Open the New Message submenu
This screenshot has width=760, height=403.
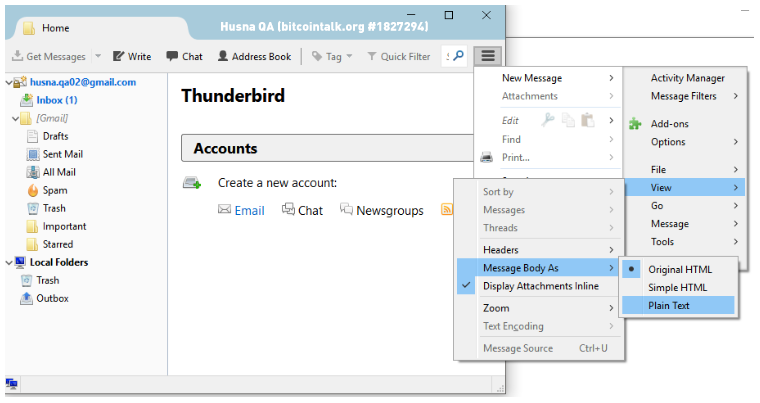tap(548, 78)
